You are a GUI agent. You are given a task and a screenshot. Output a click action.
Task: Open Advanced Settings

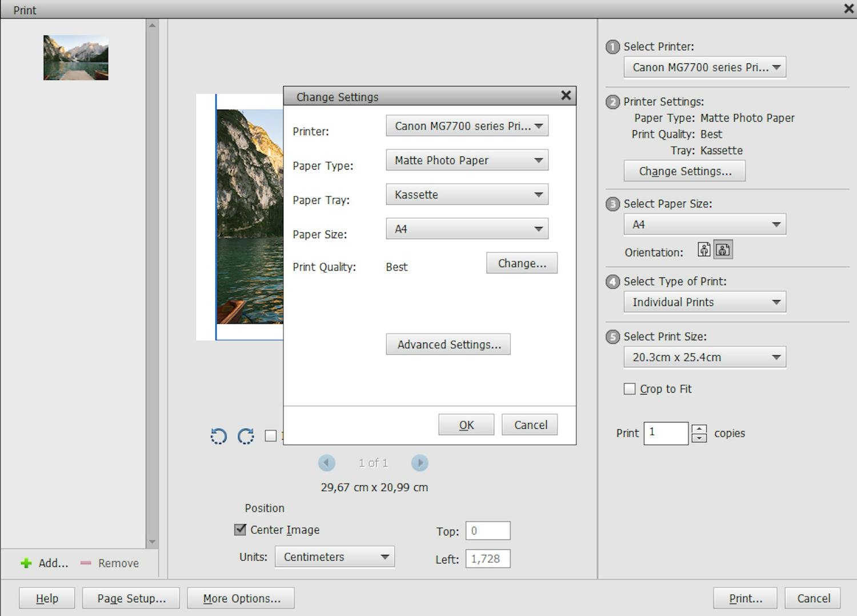coord(448,344)
